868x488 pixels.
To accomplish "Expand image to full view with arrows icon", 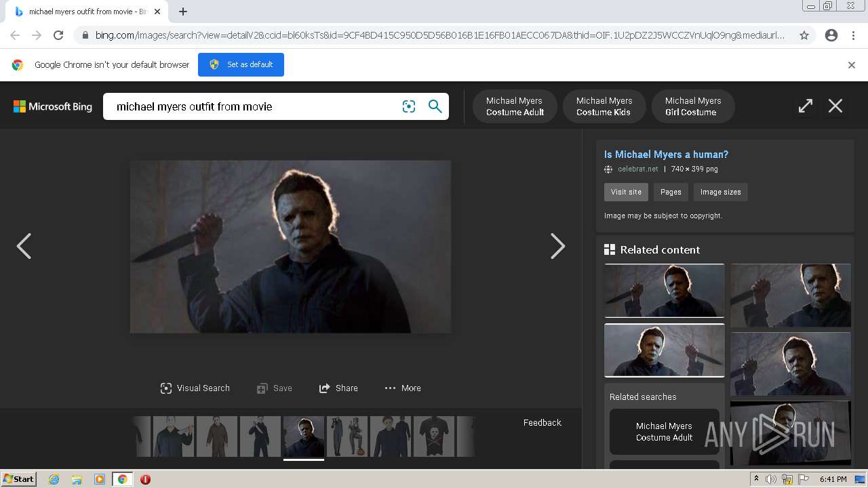I will coord(805,106).
